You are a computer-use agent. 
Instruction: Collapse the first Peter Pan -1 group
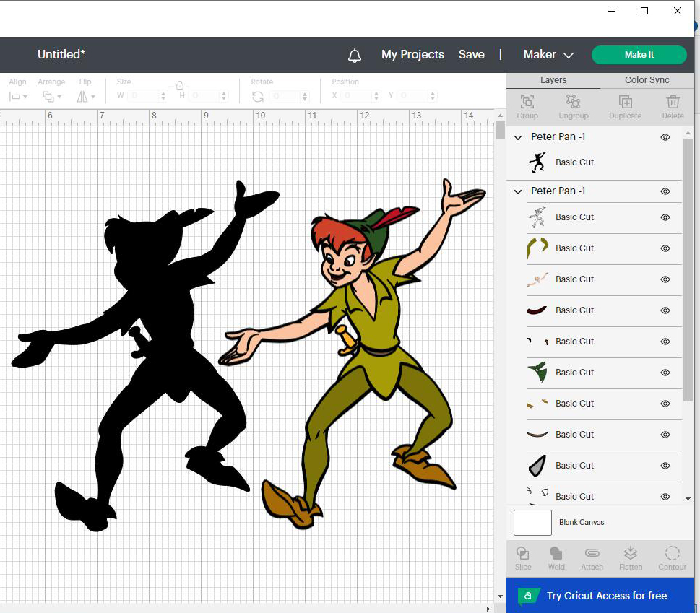(x=518, y=137)
